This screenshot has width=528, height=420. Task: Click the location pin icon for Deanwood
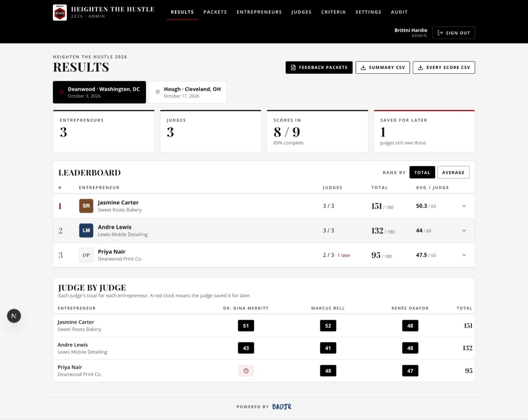click(62, 92)
